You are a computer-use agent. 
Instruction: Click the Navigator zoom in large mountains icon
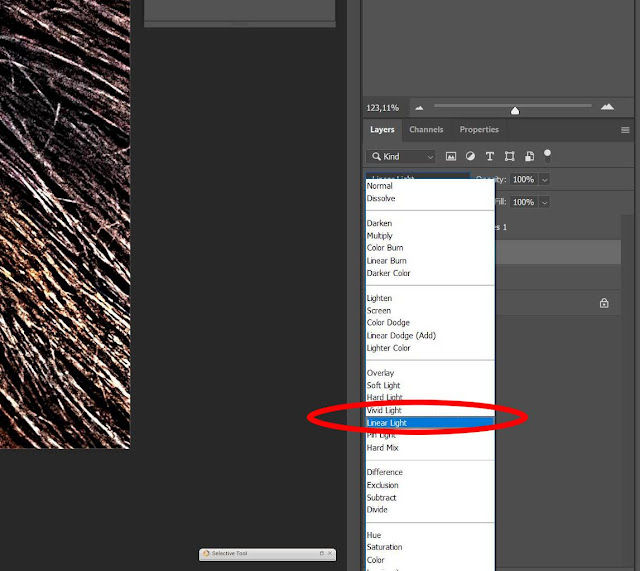point(607,107)
